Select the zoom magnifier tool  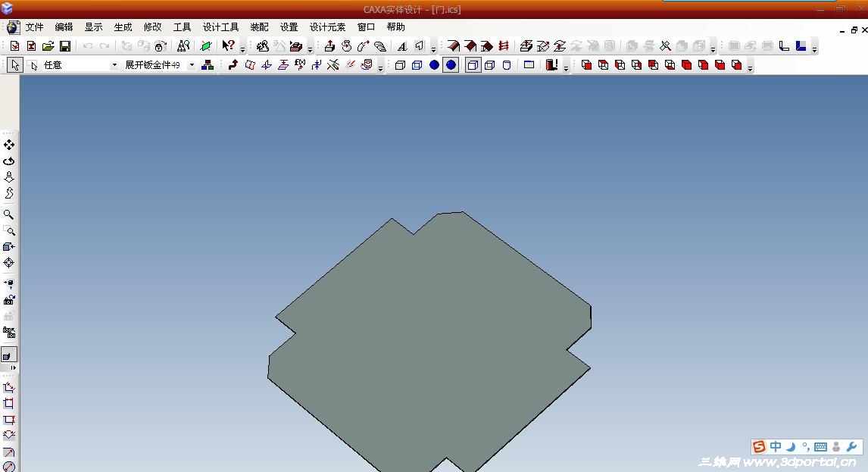pyautogui.click(x=9, y=214)
